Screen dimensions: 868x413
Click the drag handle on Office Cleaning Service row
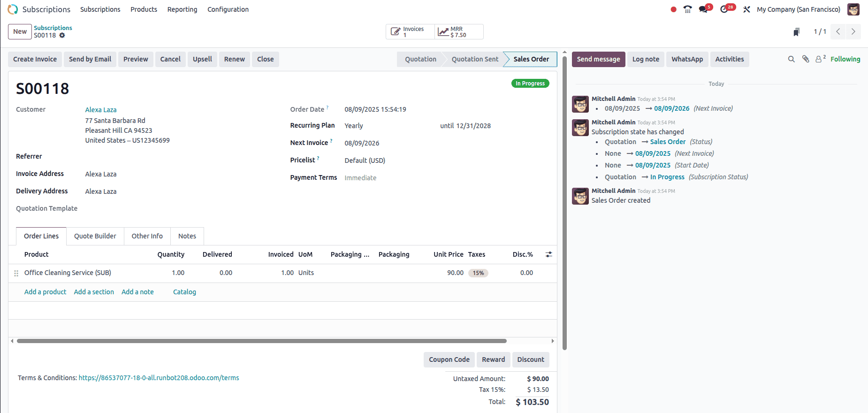(16, 273)
